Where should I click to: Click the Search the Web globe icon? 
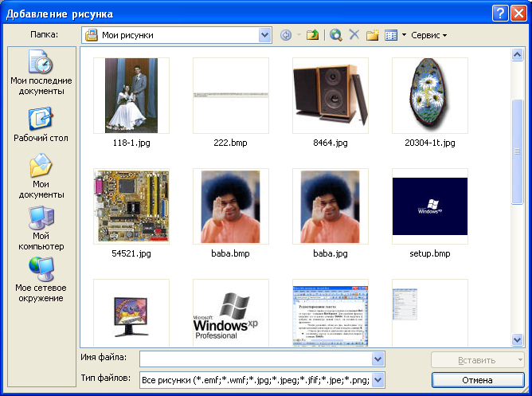point(335,35)
